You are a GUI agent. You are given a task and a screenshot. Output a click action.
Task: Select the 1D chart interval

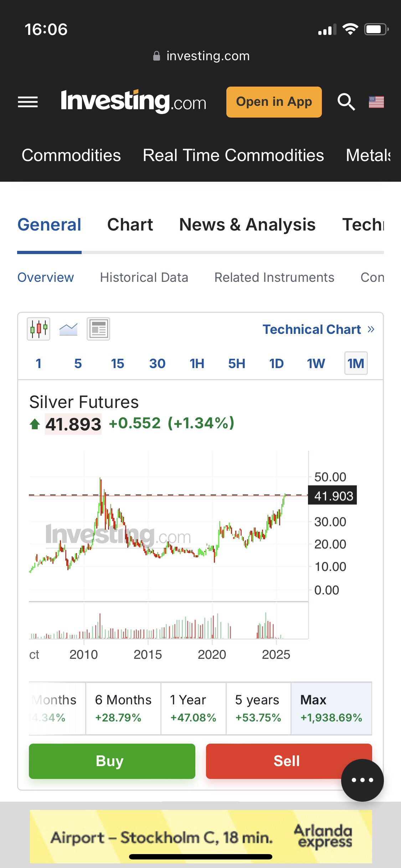point(276,363)
